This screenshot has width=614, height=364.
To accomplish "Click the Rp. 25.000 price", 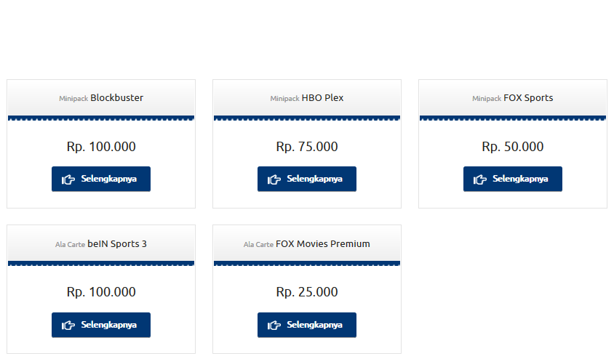I will 307,292.
